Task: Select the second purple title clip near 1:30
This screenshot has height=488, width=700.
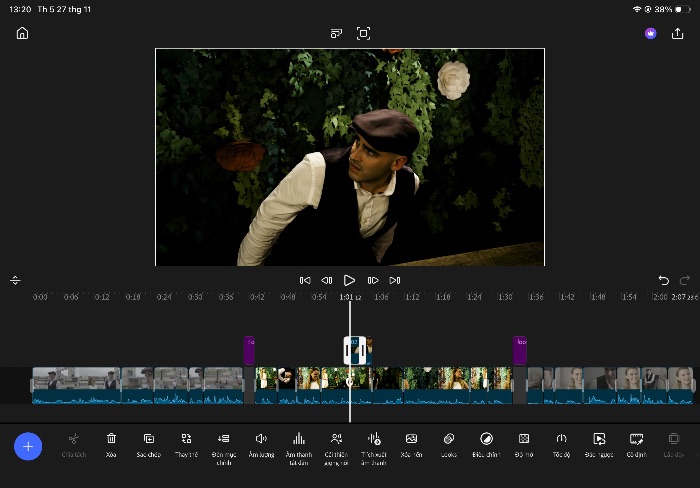Action: 520,350
